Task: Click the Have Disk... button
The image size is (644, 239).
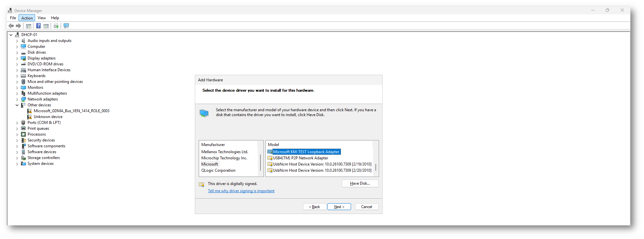Action: [360, 183]
